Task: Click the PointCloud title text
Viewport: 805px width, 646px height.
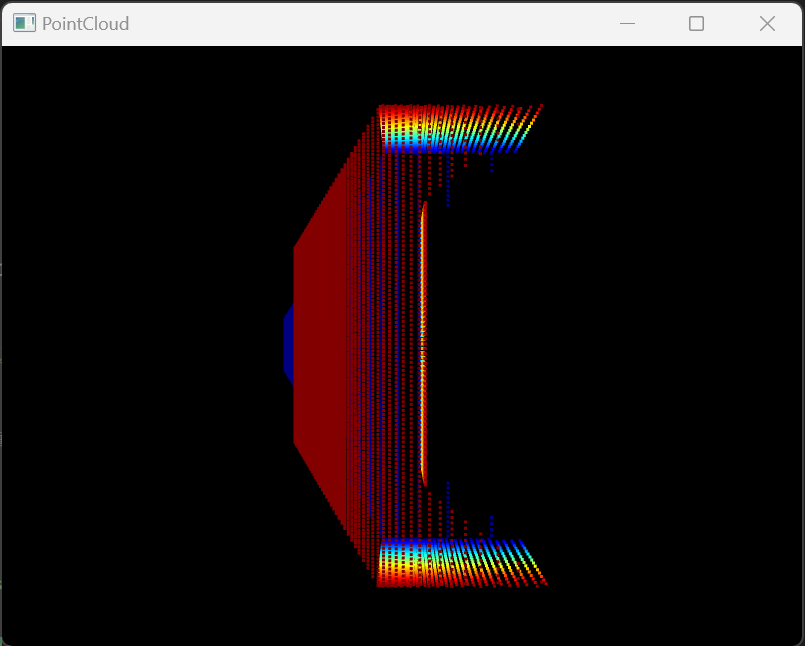Action: point(85,24)
